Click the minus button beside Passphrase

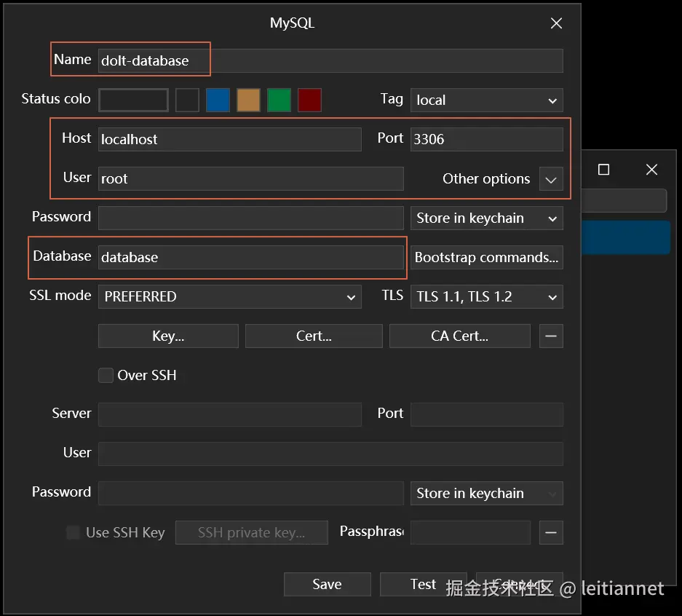coord(551,532)
